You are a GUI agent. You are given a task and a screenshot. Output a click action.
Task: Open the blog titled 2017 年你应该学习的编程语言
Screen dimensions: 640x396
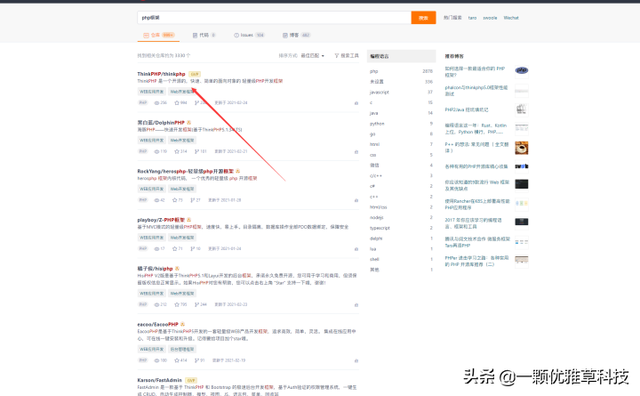(x=473, y=223)
